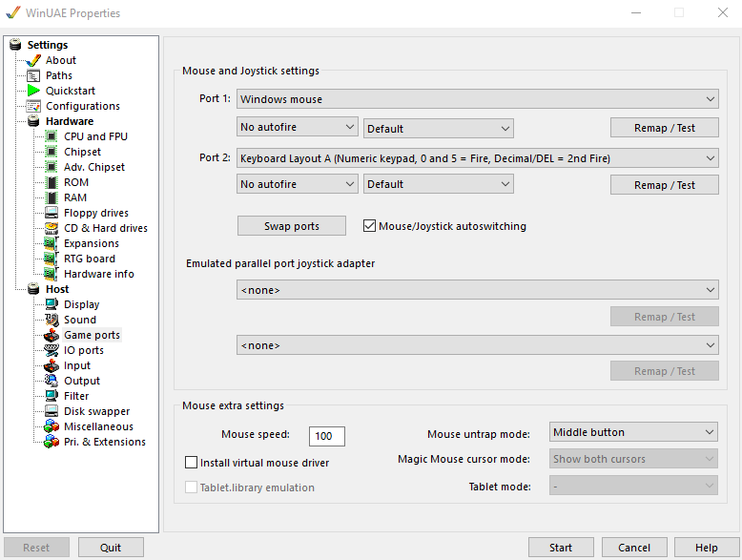Click the Miscellaneous cubes icon
The image size is (742, 560).
52,426
